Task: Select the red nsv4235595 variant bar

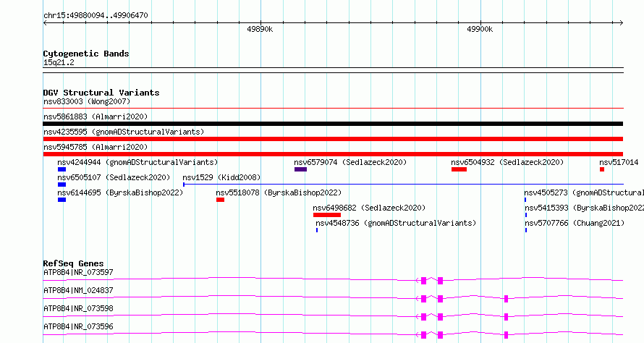Action: tap(333, 139)
